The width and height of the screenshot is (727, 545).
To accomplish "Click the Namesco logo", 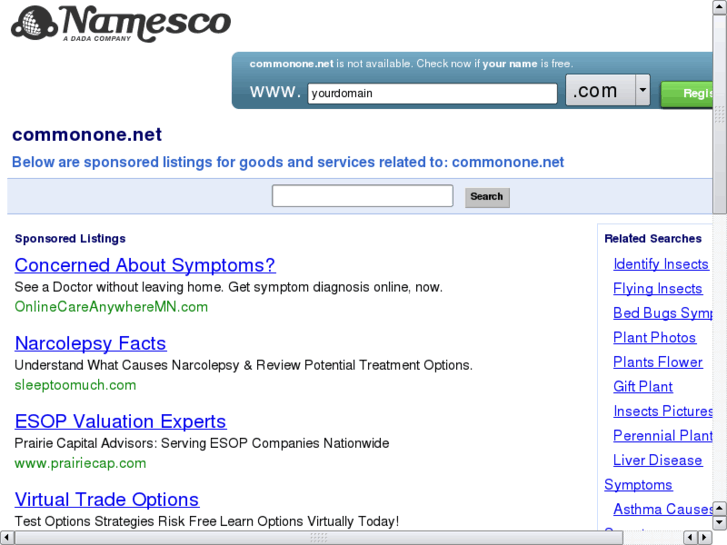I will (x=121, y=24).
